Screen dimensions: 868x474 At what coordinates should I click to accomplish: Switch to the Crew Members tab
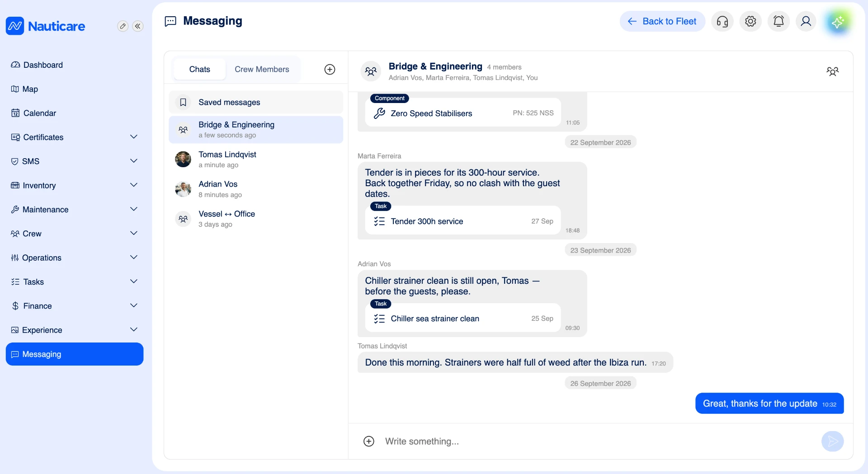[x=262, y=69]
